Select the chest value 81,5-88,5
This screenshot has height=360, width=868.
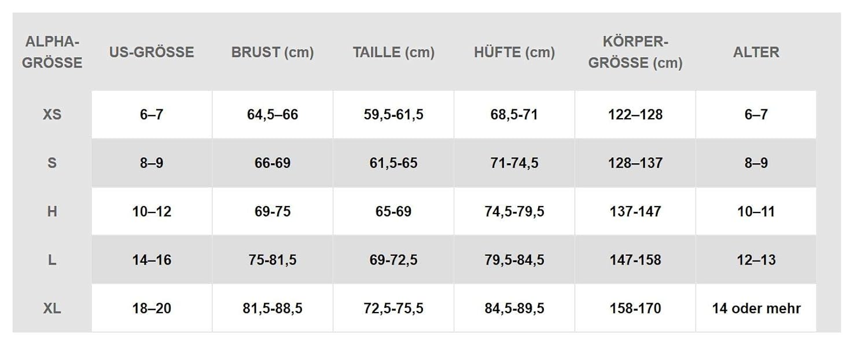click(273, 308)
